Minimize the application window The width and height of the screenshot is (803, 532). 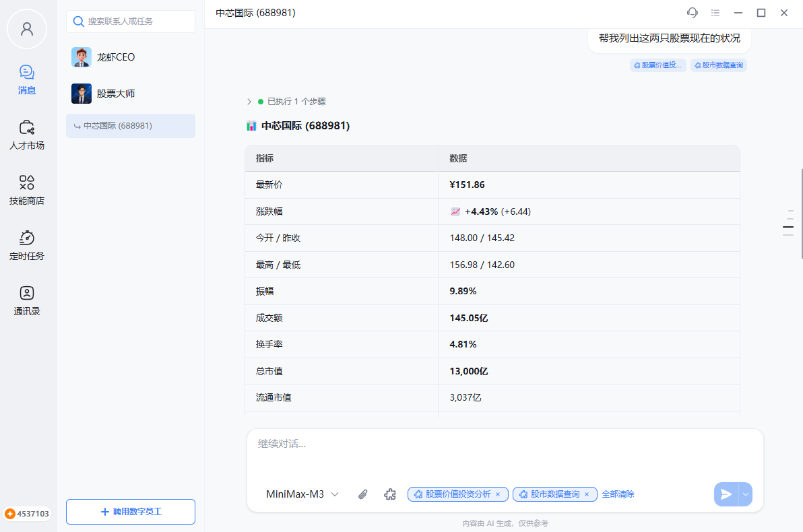[x=738, y=13]
